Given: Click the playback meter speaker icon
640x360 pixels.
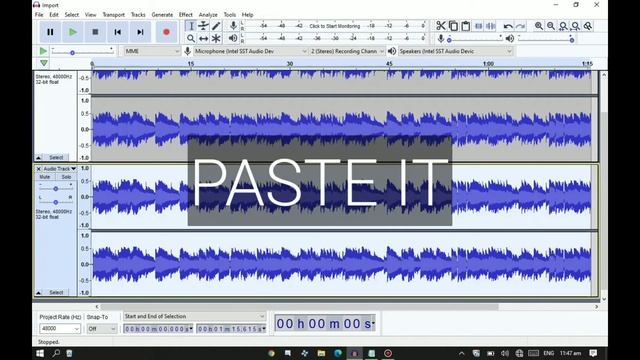Looking at the screenshot, I should [233, 38].
